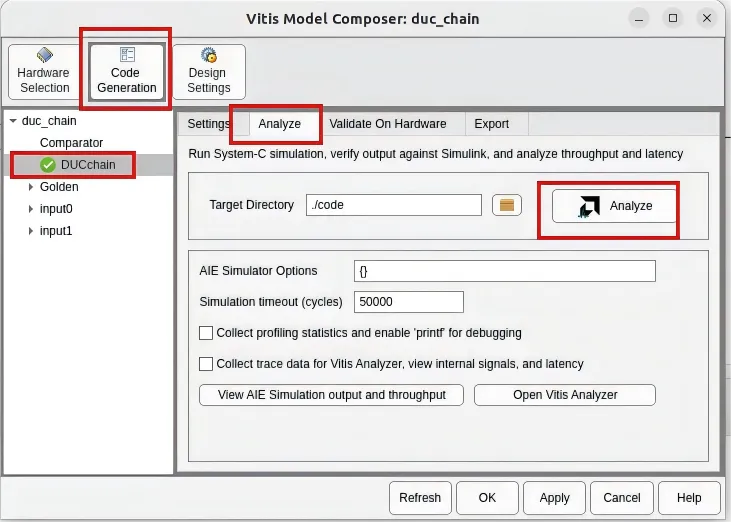Click the Simulation timeout cycles field
The width and height of the screenshot is (731, 522).
coord(408,302)
